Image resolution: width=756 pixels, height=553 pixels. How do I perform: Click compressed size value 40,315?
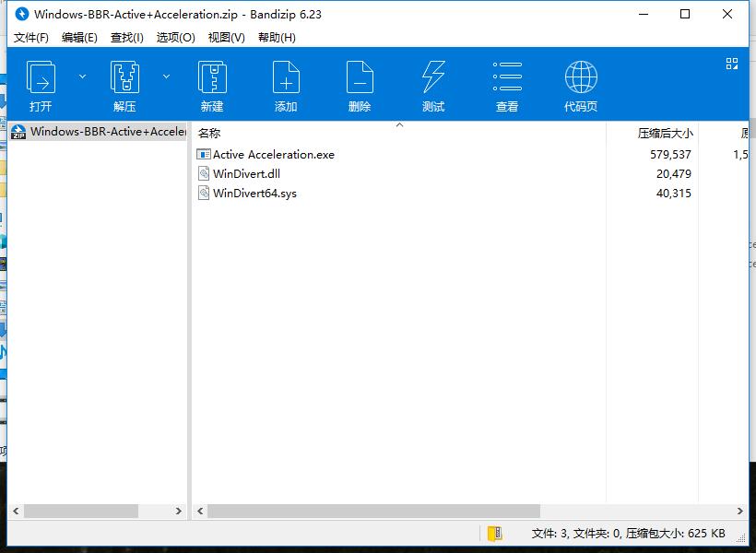[x=674, y=194]
